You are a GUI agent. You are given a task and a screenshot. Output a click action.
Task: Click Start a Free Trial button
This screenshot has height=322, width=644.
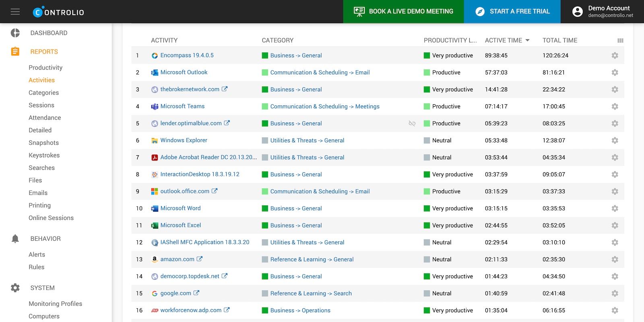[x=512, y=12]
